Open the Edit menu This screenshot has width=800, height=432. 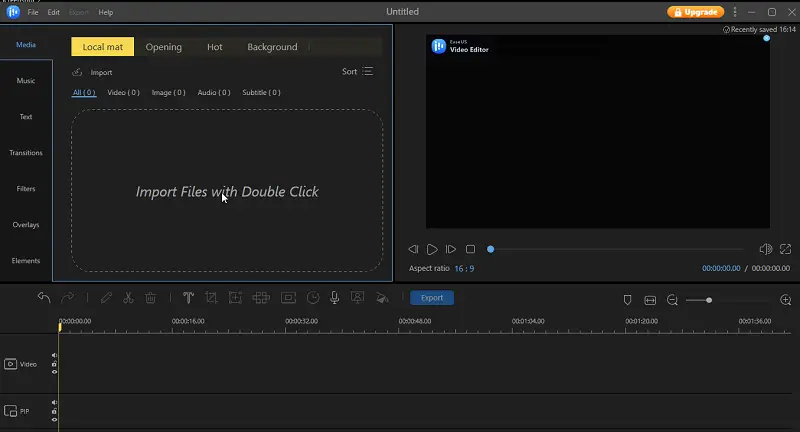[x=54, y=12]
